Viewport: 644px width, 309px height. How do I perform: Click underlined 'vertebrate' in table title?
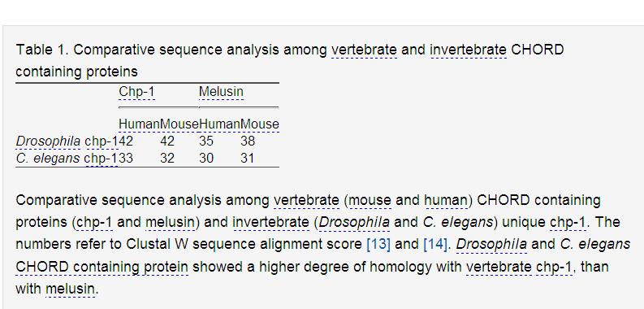click(364, 50)
